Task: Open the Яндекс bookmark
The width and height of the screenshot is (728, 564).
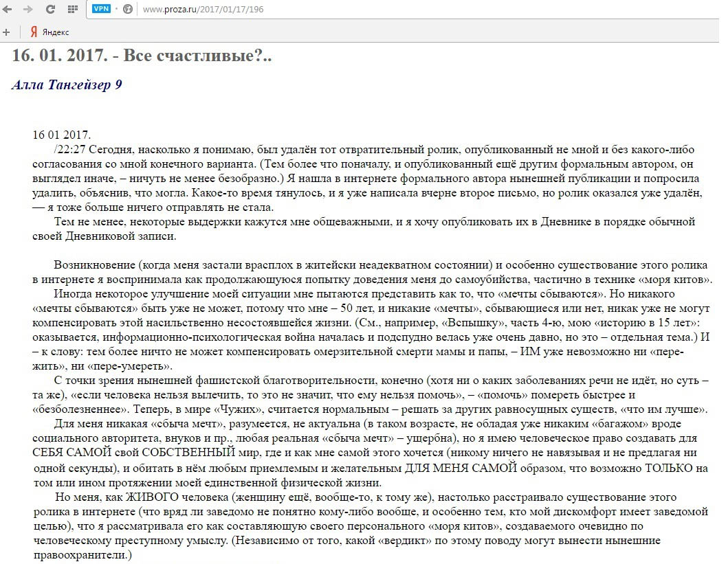Action: point(55,32)
